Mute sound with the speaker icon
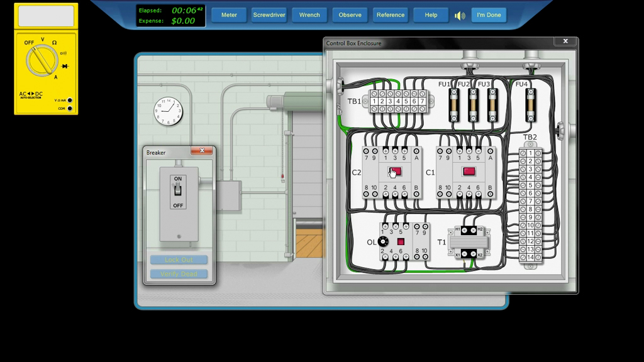The image size is (644, 362). tap(460, 15)
